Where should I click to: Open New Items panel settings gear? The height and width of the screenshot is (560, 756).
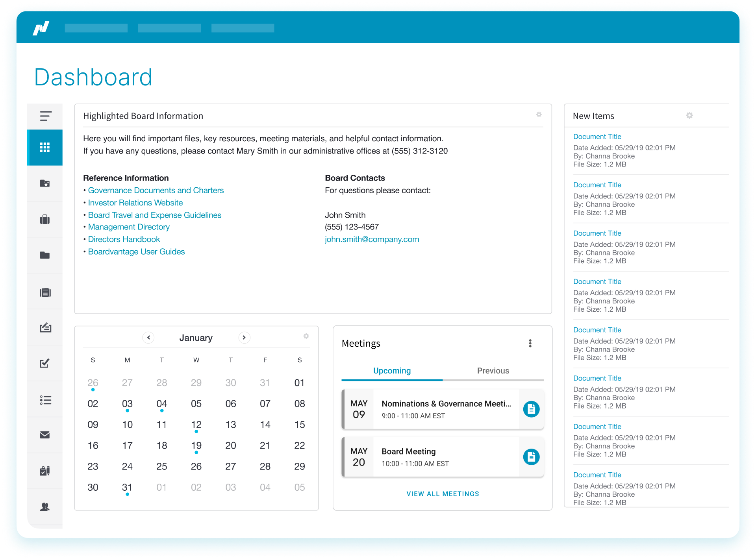(x=689, y=115)
